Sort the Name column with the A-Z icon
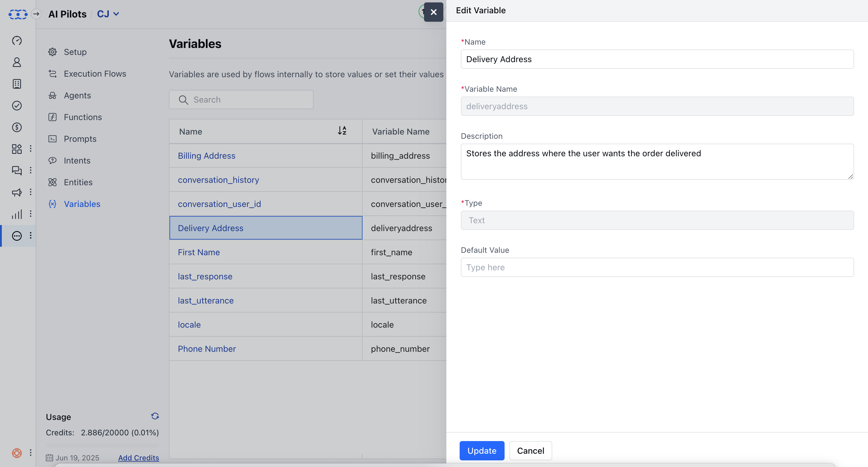 click(342, 131)
